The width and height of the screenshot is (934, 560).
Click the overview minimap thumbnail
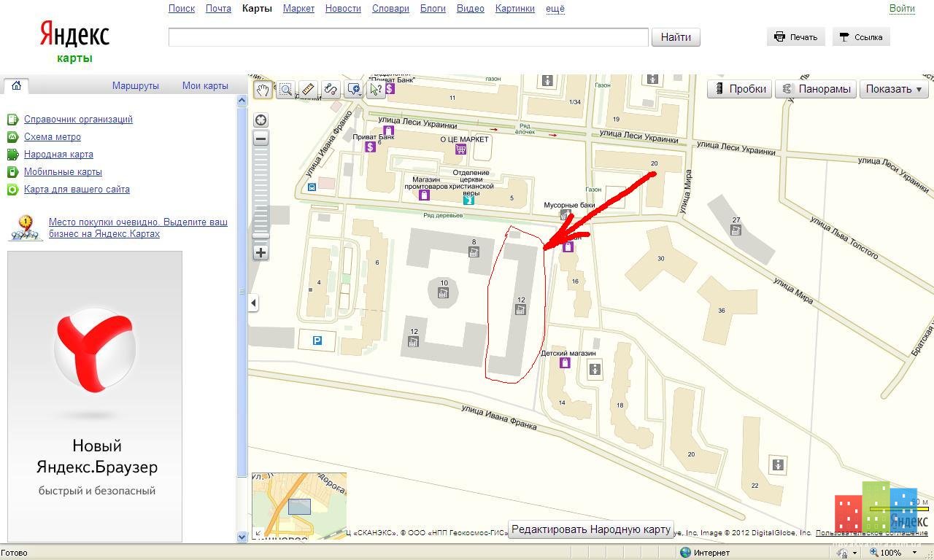pos(299,505)
